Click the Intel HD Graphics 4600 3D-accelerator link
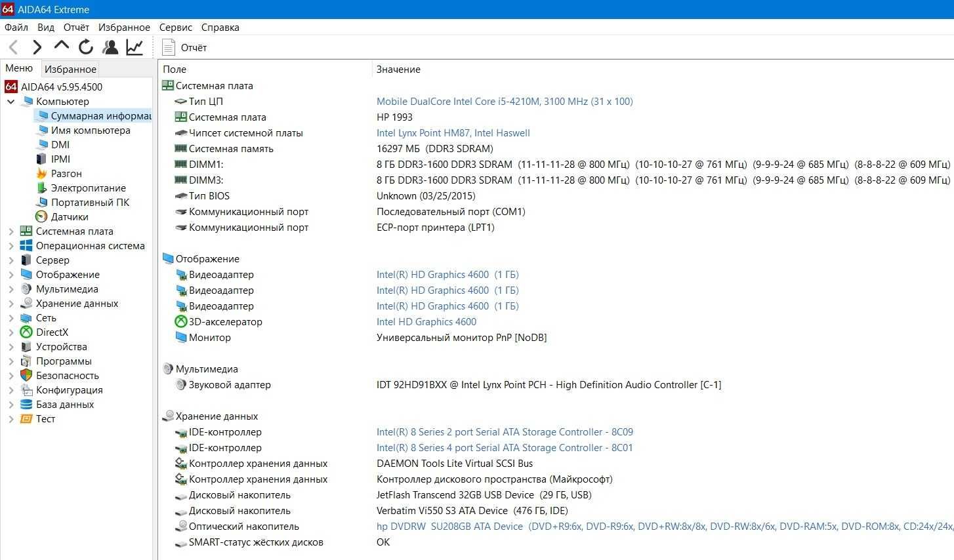The image size is (954, 560). [x=426, y=322]
